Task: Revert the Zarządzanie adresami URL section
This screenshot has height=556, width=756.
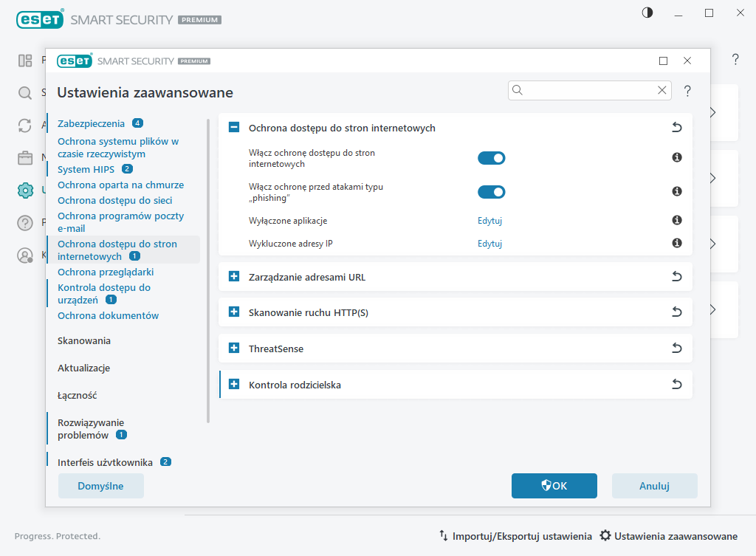Action: pyautogui.click(x=676, y=277)
